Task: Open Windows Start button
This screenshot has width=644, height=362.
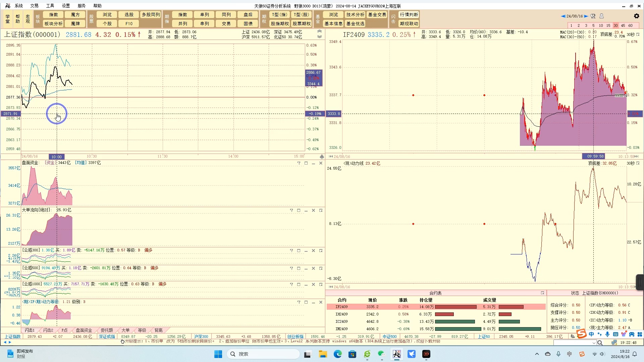Action: [218, 354]
